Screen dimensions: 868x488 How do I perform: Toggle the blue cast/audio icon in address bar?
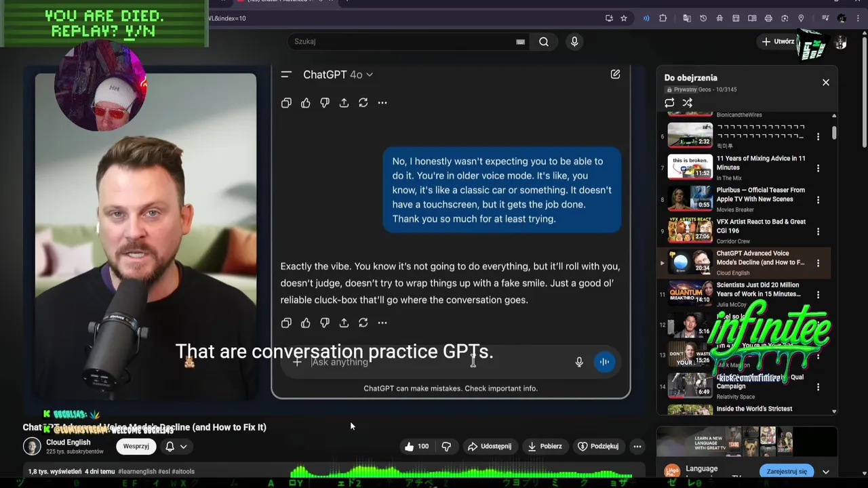tap(646, 18)
